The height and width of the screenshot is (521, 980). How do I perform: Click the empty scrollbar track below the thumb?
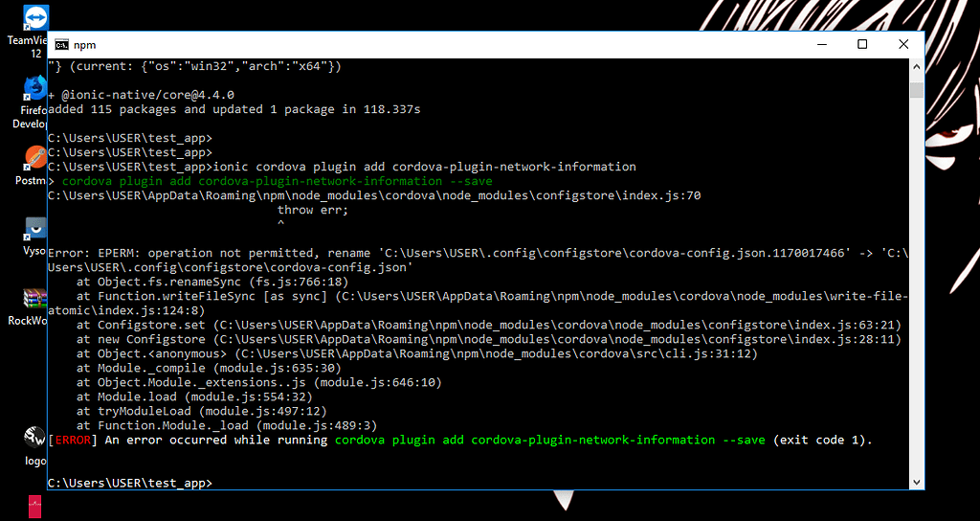point(917,286)
